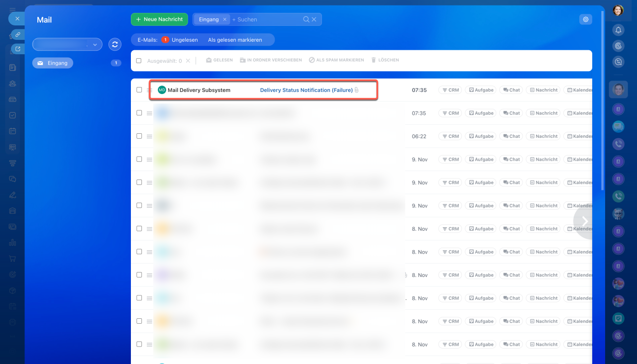Viewport: 637px width, 364px height.
Task: Discuss Mail Delivery Subsystem email in Chat
Action: pyautogui.click(x=511, y=90)
